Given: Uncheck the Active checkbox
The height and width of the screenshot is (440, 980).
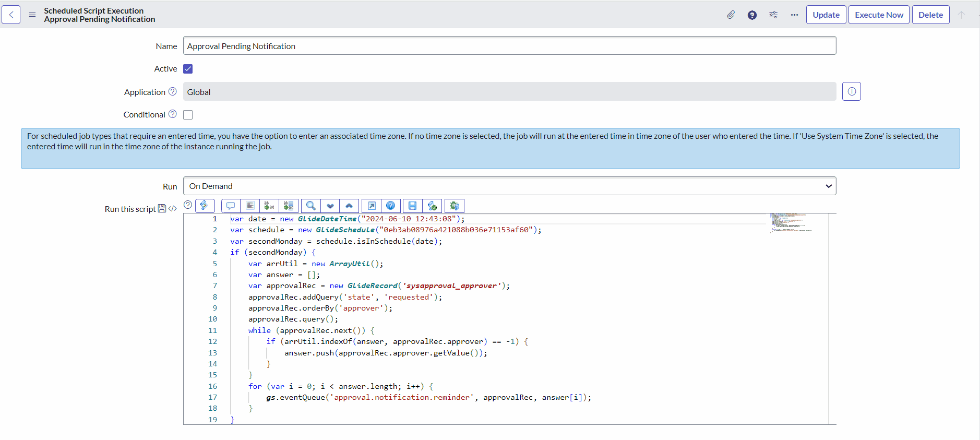Looking at the screenshot, I should 188,69.
